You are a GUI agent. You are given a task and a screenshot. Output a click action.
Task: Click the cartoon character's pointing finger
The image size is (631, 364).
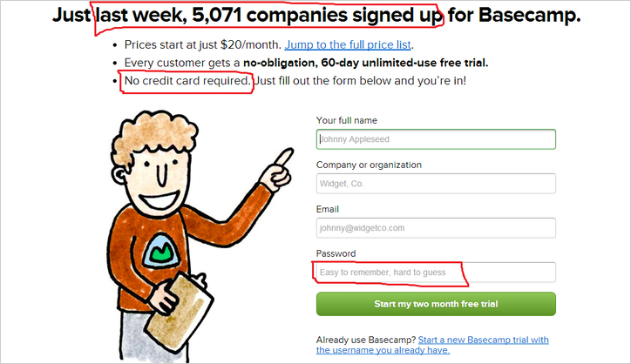(284, 158)
